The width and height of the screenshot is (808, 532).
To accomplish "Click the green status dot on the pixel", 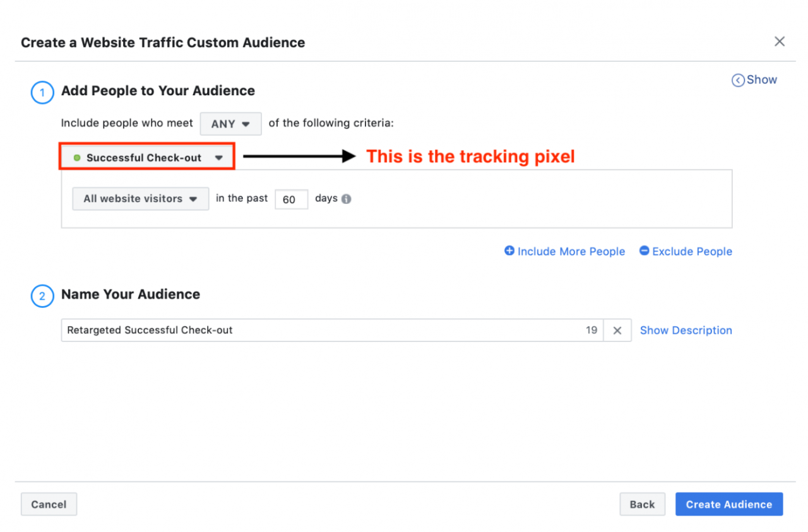I will [x=77, y=158].
